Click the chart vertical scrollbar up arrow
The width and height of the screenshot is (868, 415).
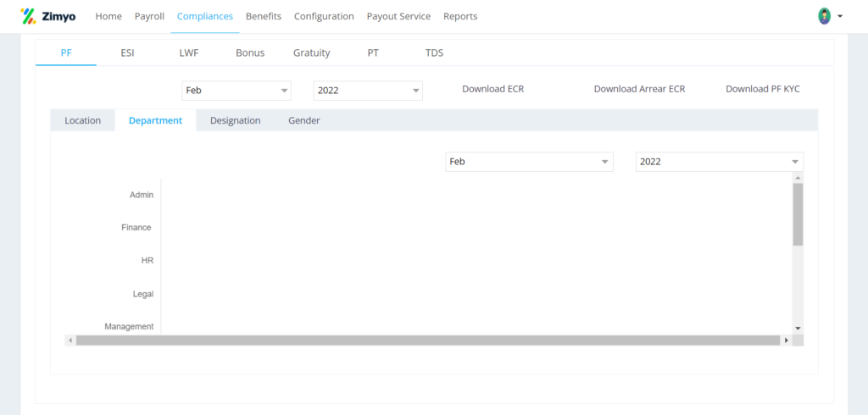tap(798, 178)
